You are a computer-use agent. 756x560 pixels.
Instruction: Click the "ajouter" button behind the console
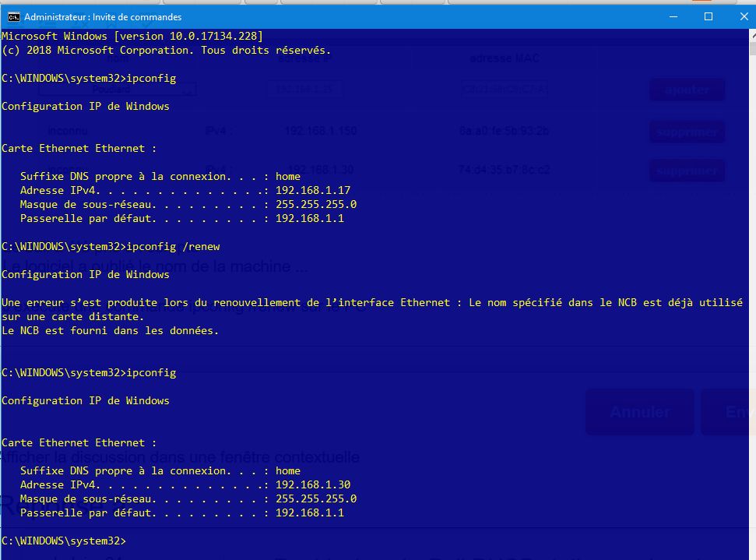coord(686,90)
